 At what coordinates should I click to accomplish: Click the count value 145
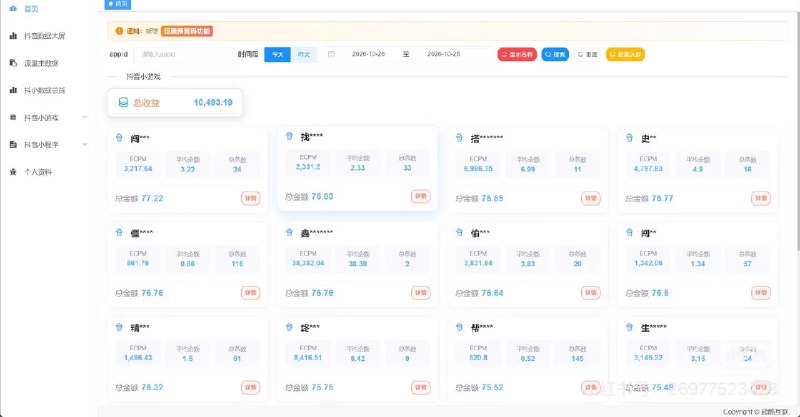(577, 358)
